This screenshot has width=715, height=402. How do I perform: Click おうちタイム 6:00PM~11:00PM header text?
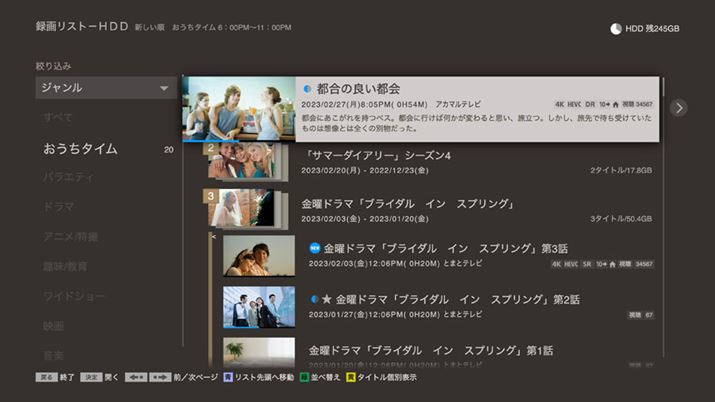coord(232,28)
